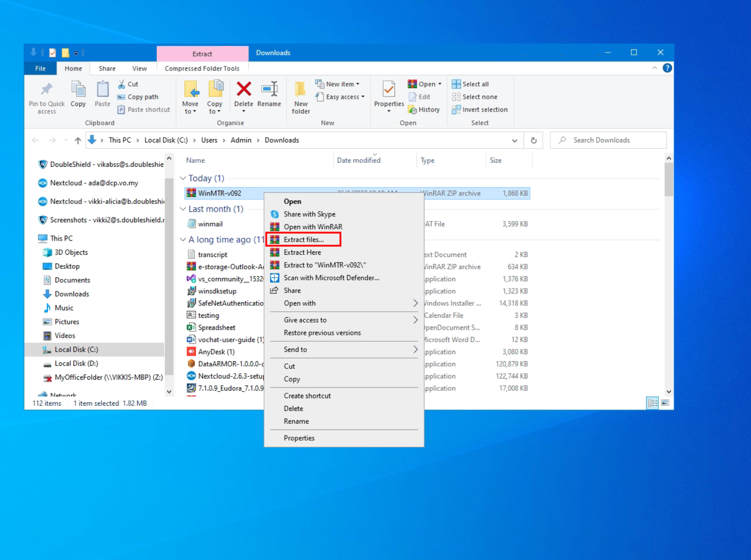Switch to the View ribbon tab
The height and width of the screenshot is (560, 751).
[139, 69]
